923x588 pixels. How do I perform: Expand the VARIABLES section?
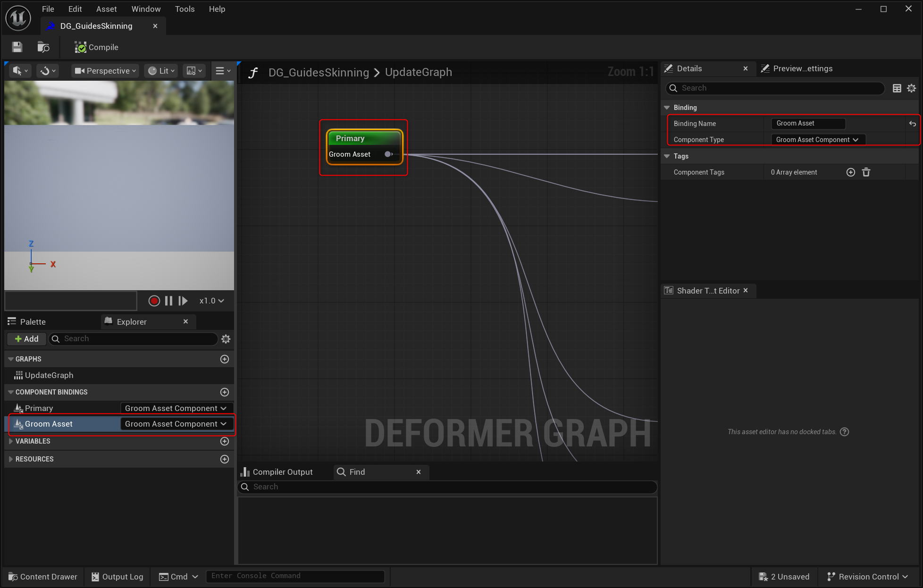pyautogui.click(x=11, y=441)
